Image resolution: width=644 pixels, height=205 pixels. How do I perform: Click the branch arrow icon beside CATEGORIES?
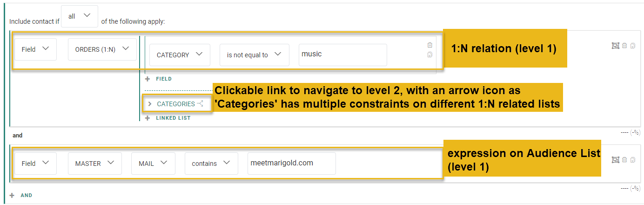click(x=201, y=104)
